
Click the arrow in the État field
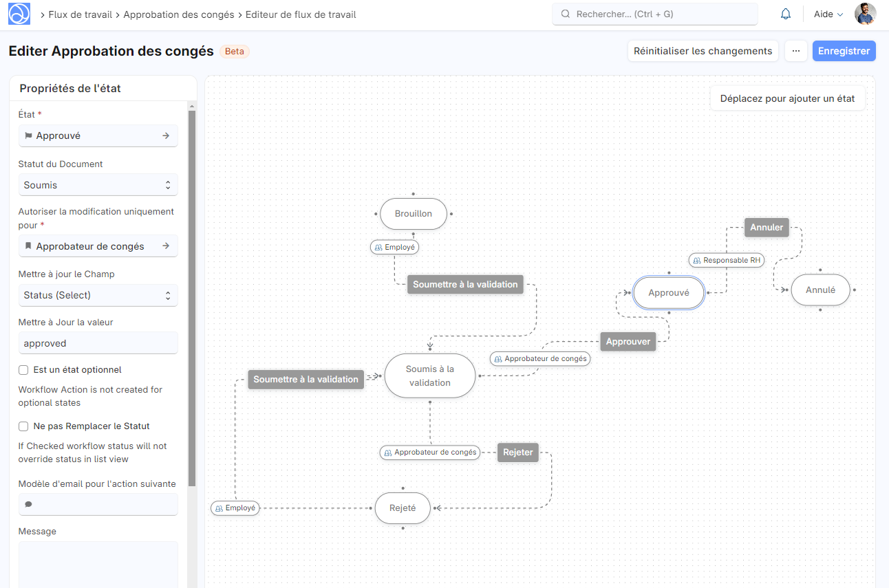tap(166, 136)
